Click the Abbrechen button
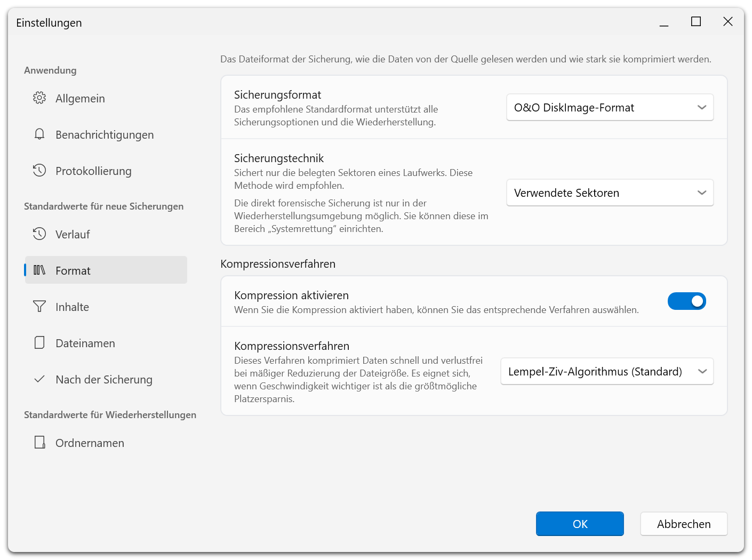This screenshot has width=752, height=560. (x=684, y=524)
